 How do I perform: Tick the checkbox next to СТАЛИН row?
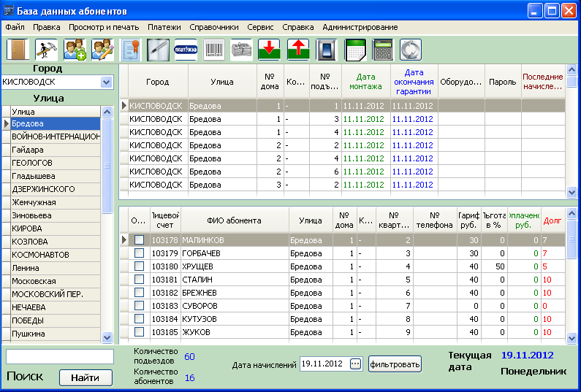pos(140,280)
